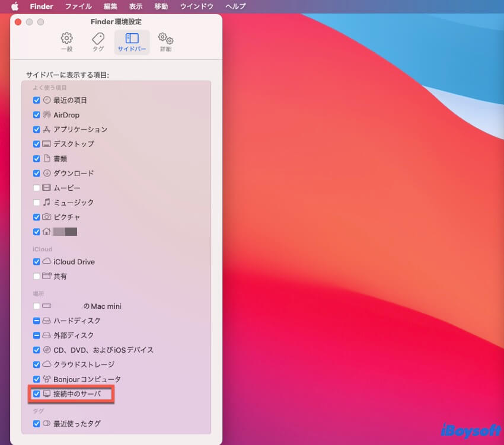Toggle the ハードディスク mixed-state checkbox
This screenshot has height=445, width=504.
[37, 321]
